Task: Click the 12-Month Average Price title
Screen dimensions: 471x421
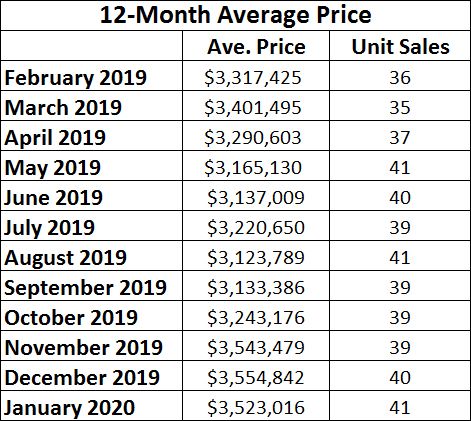Action: coord(235,15)
